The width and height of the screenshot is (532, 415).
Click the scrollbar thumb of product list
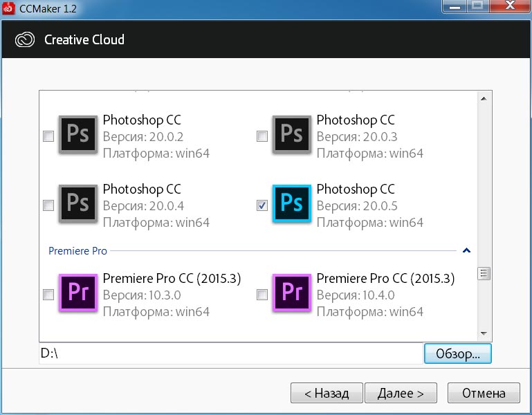pos(484,273)
